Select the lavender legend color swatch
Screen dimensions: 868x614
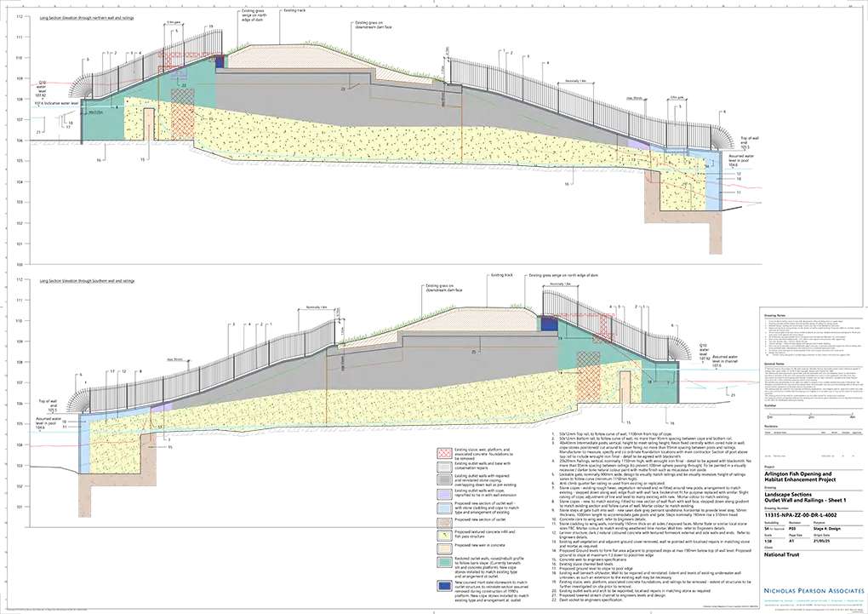(443, 495)
